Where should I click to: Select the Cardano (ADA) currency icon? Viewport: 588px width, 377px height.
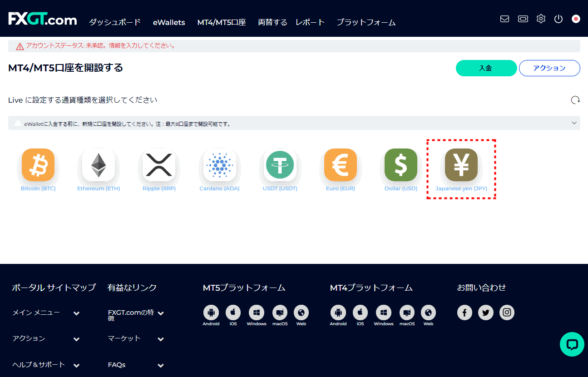[219, 165]
